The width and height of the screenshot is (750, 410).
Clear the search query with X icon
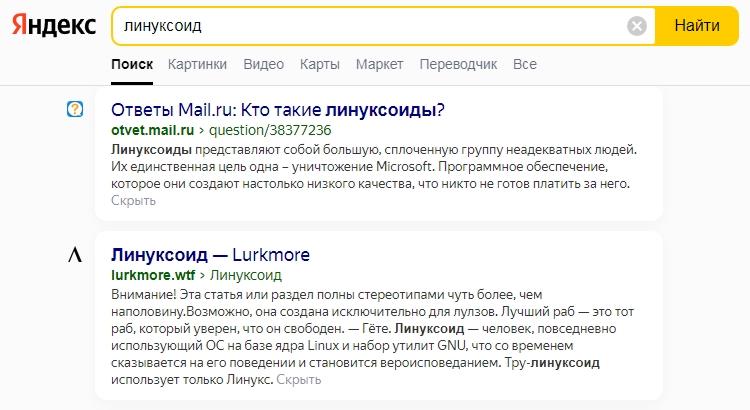(x=637, y=26)
